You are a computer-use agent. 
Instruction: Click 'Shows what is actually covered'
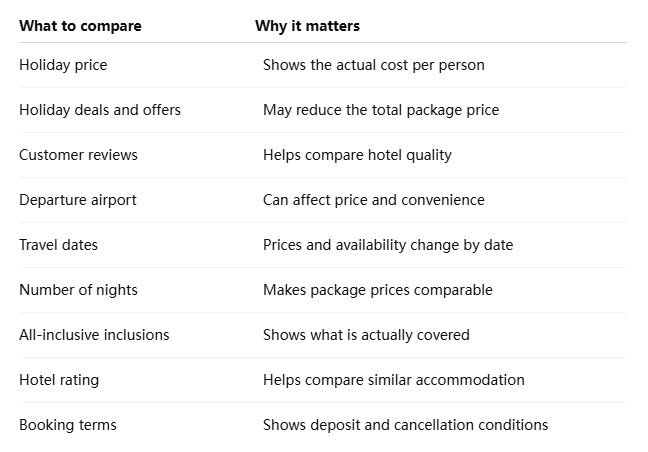click(x=366, y=335)
